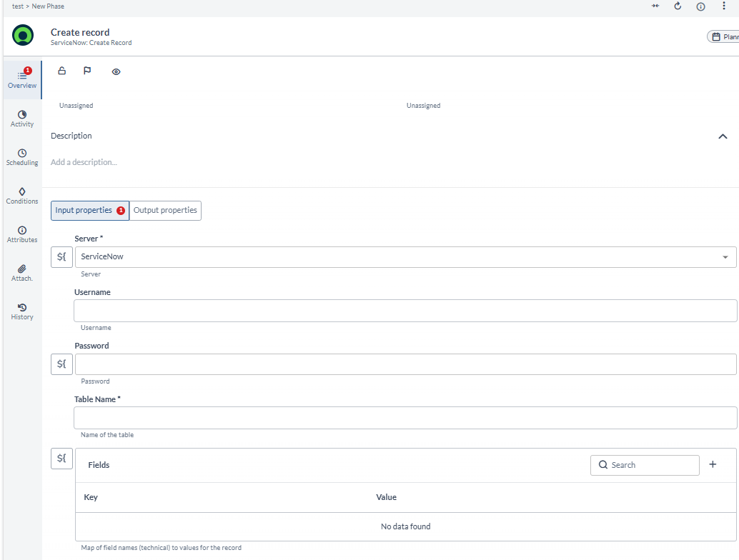Open the Attach. panel for attachments
Viewport: 739px width, 560px height.
pyautogui.click(x=21, y=273)
